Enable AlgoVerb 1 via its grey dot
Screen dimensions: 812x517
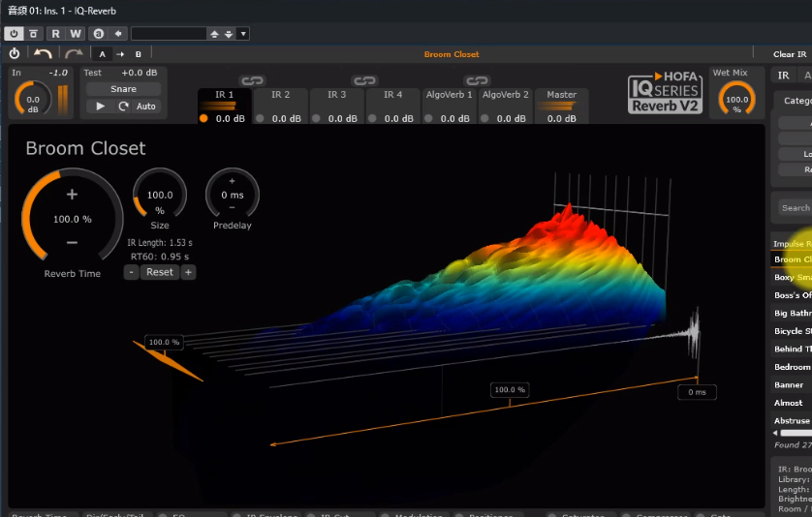pyautogui.click(x=428, y=118)
